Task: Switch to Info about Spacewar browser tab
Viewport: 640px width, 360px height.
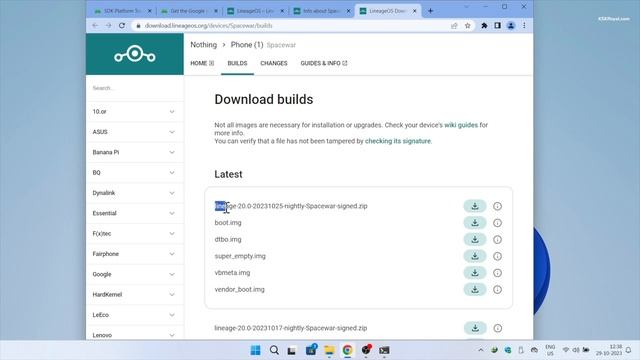Action: [x=322, y=11]
